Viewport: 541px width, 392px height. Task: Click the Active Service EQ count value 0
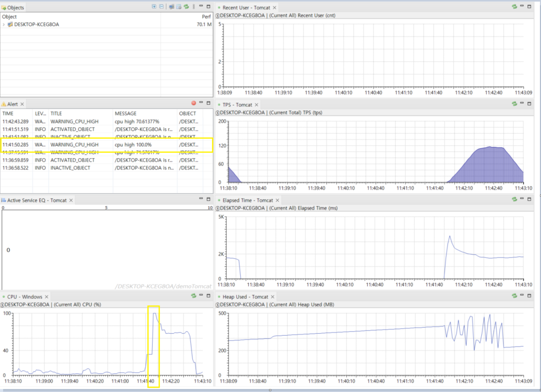[8, 250]
